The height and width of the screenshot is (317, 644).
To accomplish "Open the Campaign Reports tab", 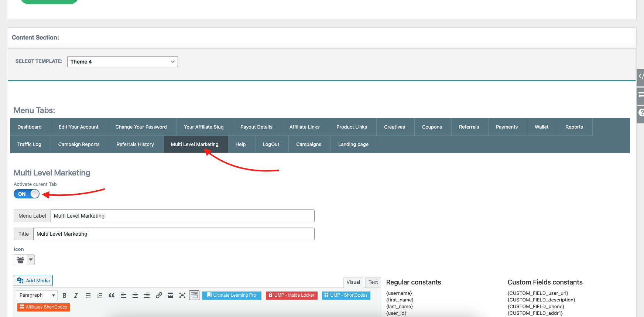I will [x=79, y=144].
